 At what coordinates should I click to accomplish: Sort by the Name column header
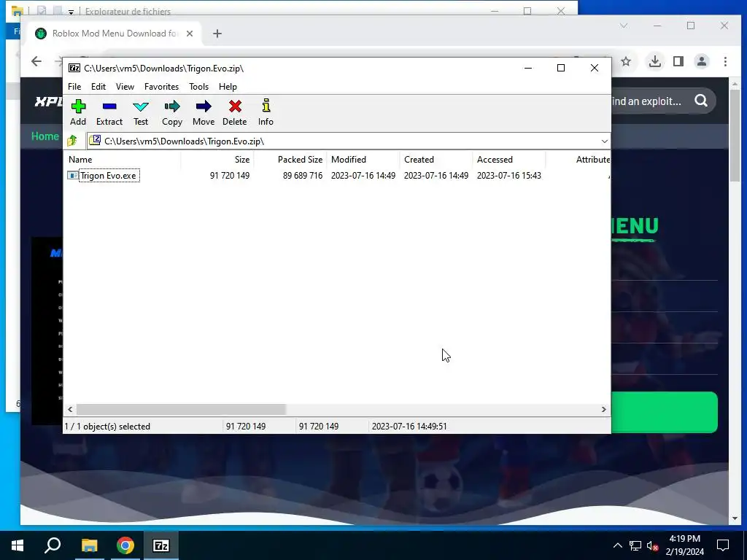122,160
